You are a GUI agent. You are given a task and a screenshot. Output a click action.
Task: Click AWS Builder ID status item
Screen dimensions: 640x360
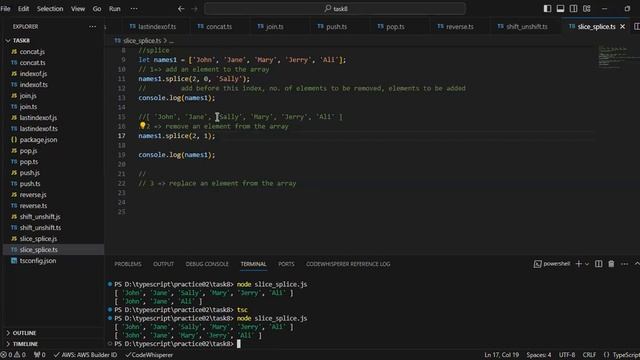(85, 355)
